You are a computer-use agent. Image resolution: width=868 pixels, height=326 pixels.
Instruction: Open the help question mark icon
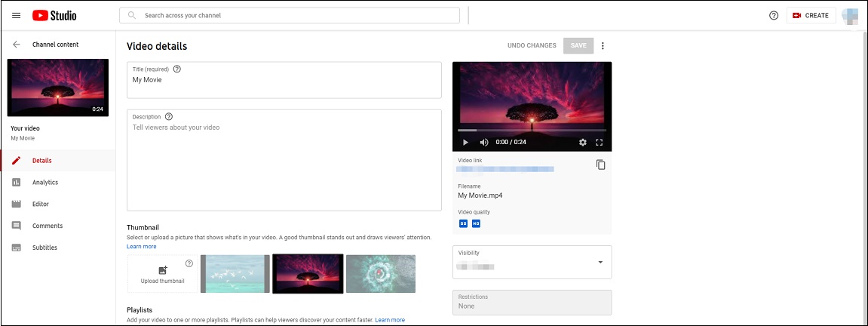point(774,16)
